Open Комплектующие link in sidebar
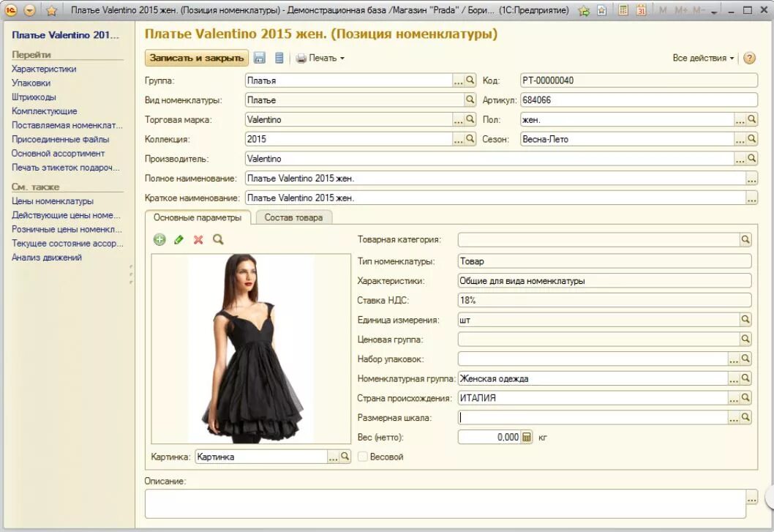The image size is (774, 532). (x=45, y=111)
